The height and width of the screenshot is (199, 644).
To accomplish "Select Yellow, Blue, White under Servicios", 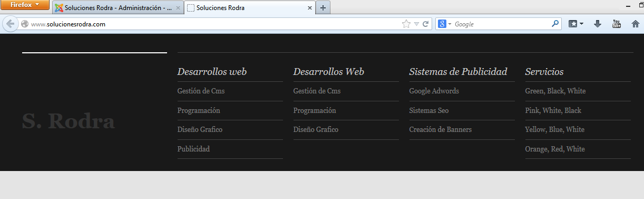I will coord(555,129).
